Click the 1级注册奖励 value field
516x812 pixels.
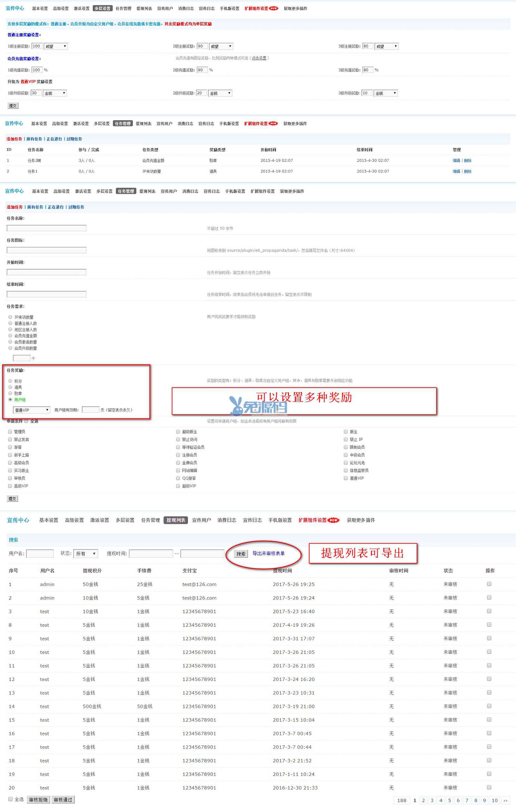(37, 46)
